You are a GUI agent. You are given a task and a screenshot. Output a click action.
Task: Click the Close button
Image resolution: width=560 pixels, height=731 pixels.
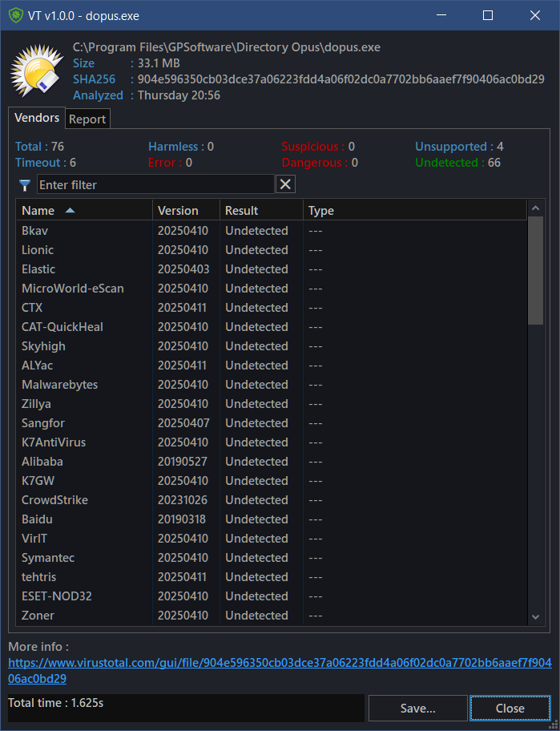pyautogui.click(x=510, y=709)
